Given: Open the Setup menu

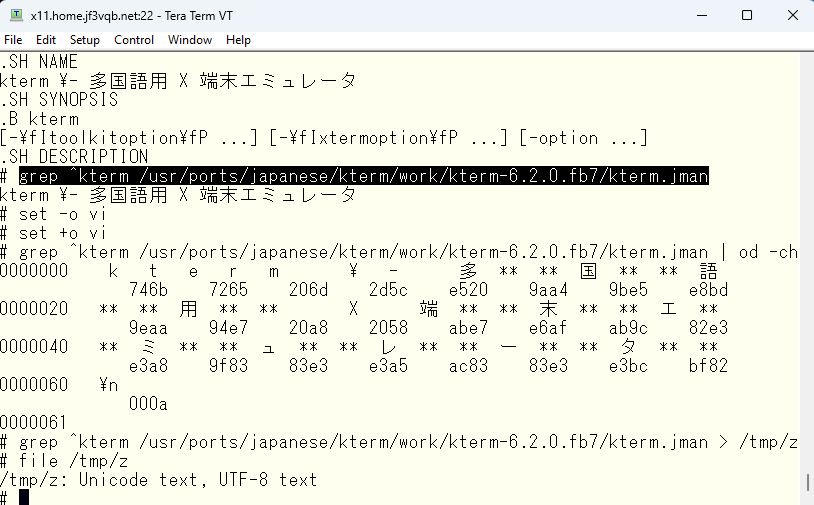Looking at the screenshot, I should 85,40.
